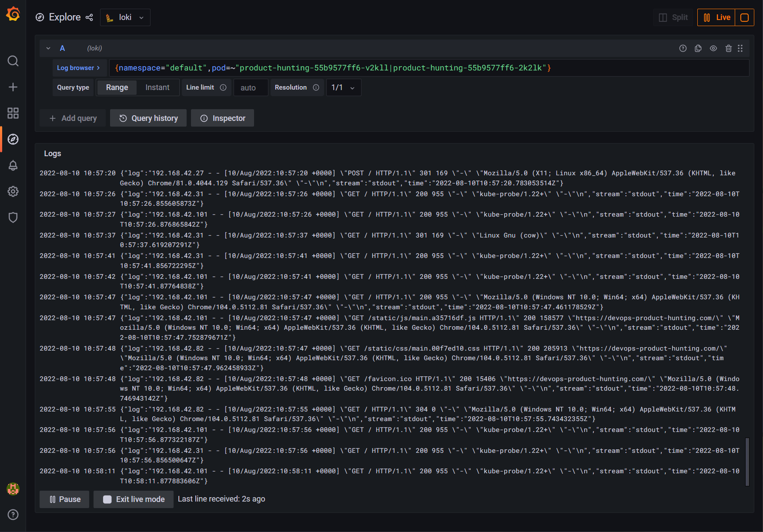763x532 pixels.
Task: Click the main.a35716df.js log line
Action: 390,328
